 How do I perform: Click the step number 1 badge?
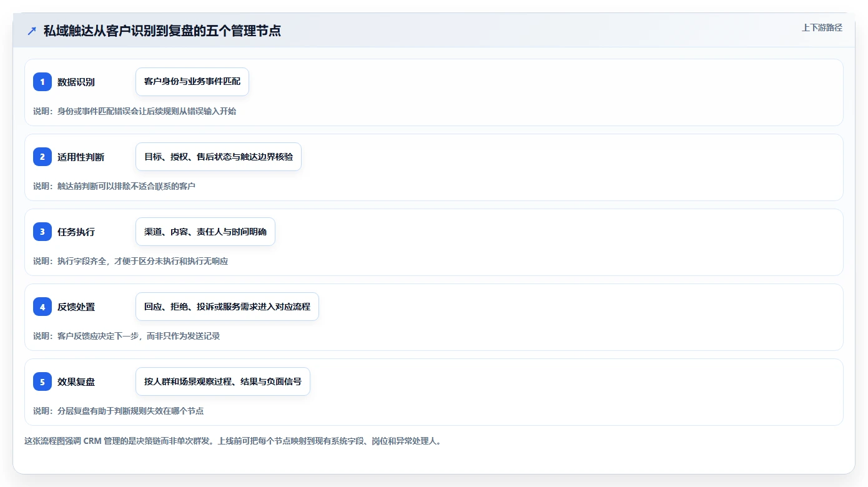pyautogui.click(x=42, y=82)
